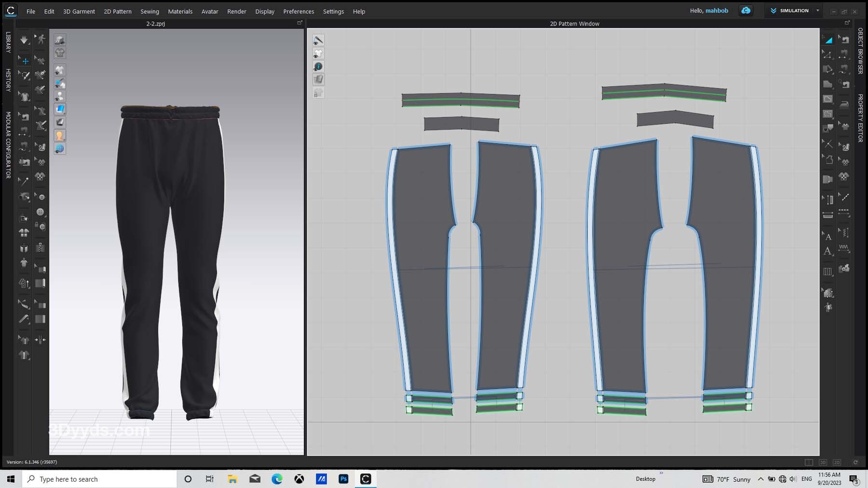
Task: Toggle the globe environment display icon
Action: [60, 149]
